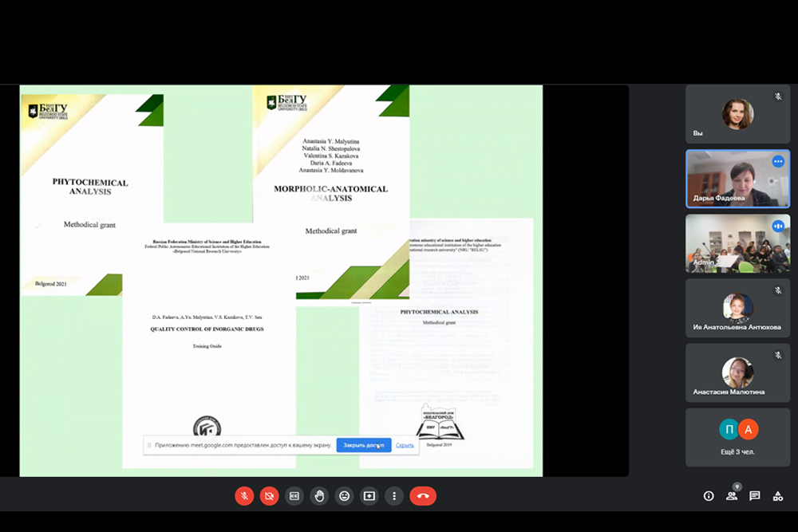Click the 'Скрыть' link
798x532 pixels.
click(405, 446)
